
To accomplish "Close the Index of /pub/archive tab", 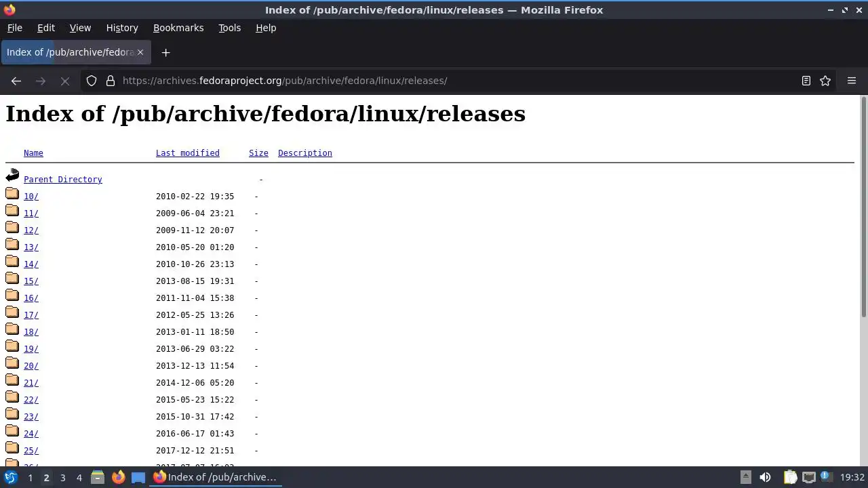I will click(x=140, y=52).
